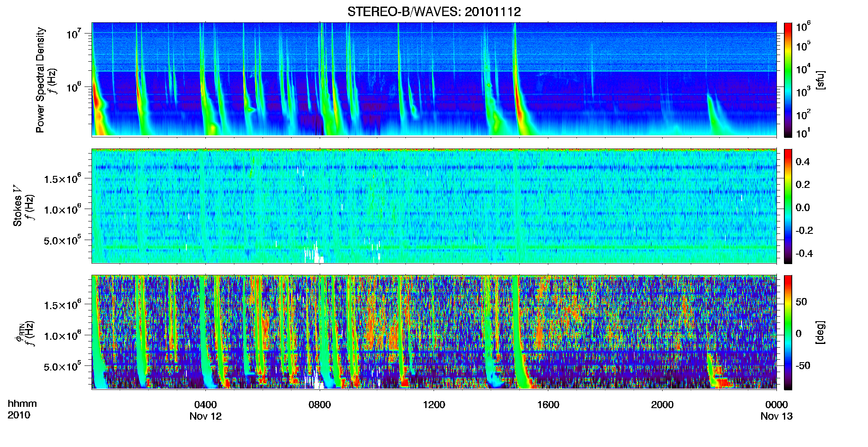Click the Nov 13 date label
Image resolution: width=868 pixels, height=447 pixels.
click(x=776, y=416)
